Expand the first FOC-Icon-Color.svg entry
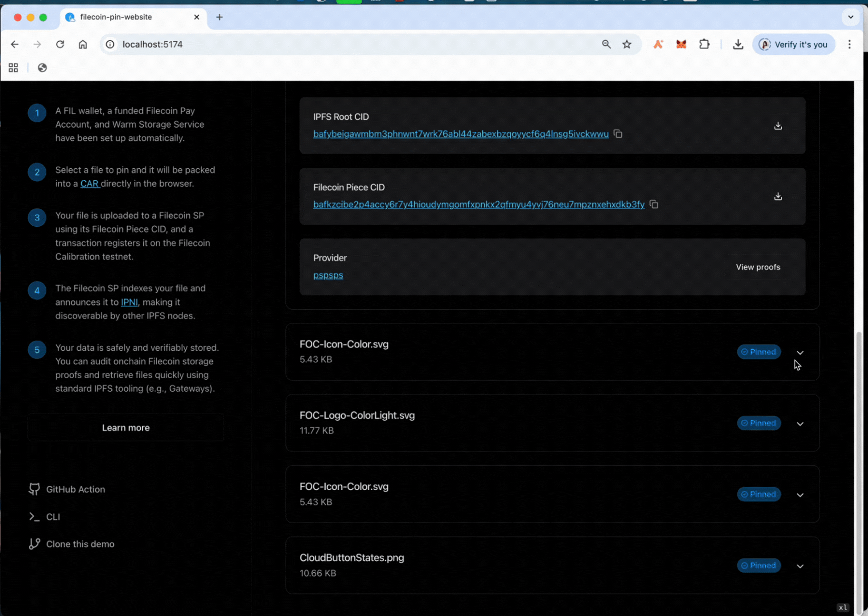The height and width of the screenshot is (616, 868). [799, 352]
